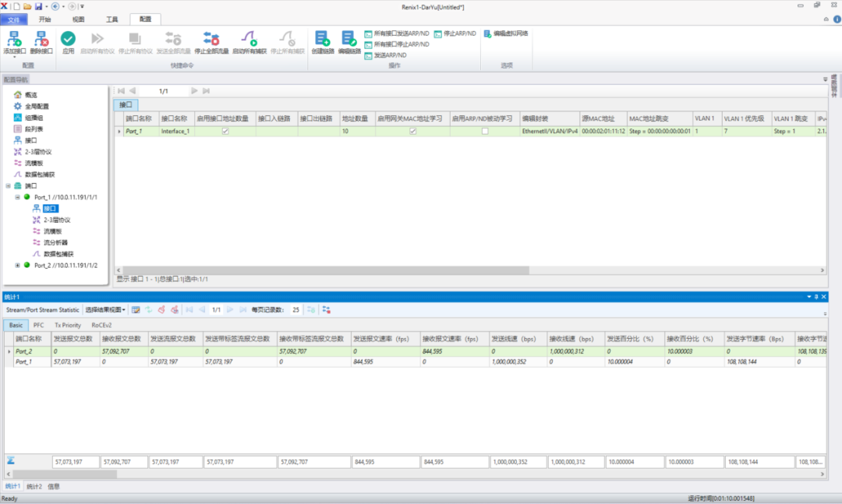
Task: Expand the Port_2 tree node
Action: click(18, 266)
